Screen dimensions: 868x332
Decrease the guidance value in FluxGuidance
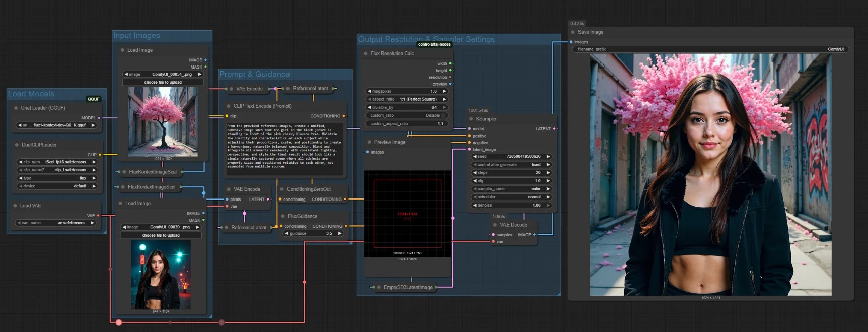(287, 233)
